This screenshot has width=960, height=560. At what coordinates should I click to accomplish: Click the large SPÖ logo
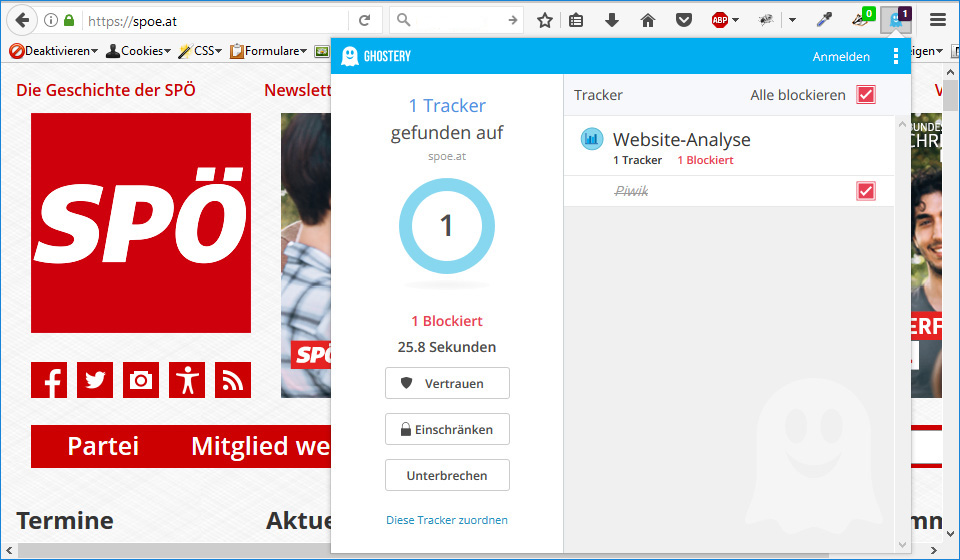click(141, 223)
